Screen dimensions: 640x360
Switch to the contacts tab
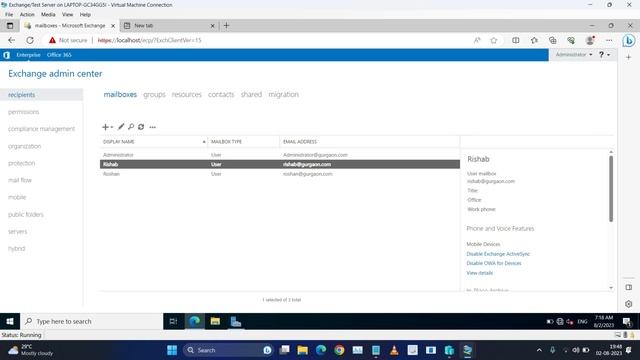221,94
